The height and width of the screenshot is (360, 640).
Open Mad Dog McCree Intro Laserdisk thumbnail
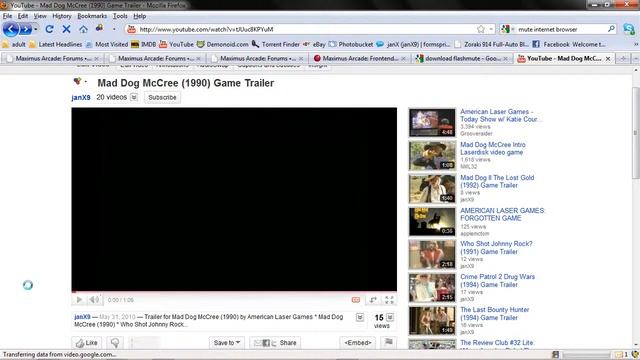[x=432, y=156]
